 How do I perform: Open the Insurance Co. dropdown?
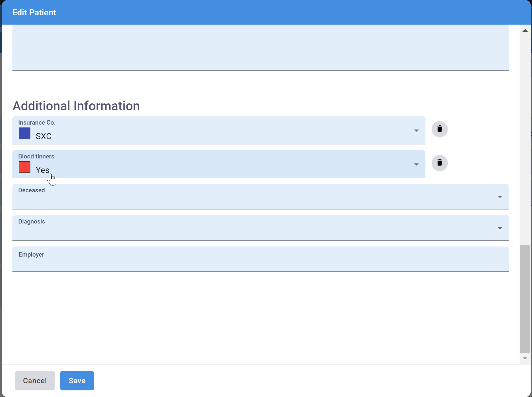pyautogui.click(x=416, y=130)
